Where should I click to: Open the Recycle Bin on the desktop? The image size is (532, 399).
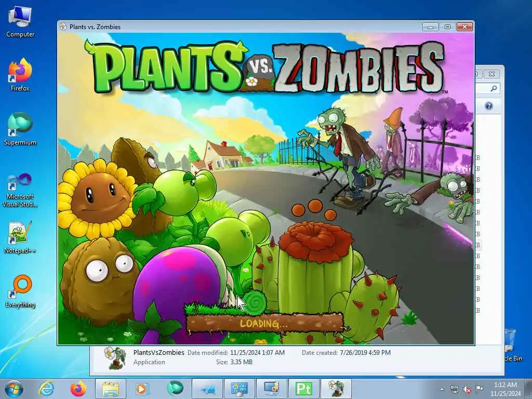point(511,344)
